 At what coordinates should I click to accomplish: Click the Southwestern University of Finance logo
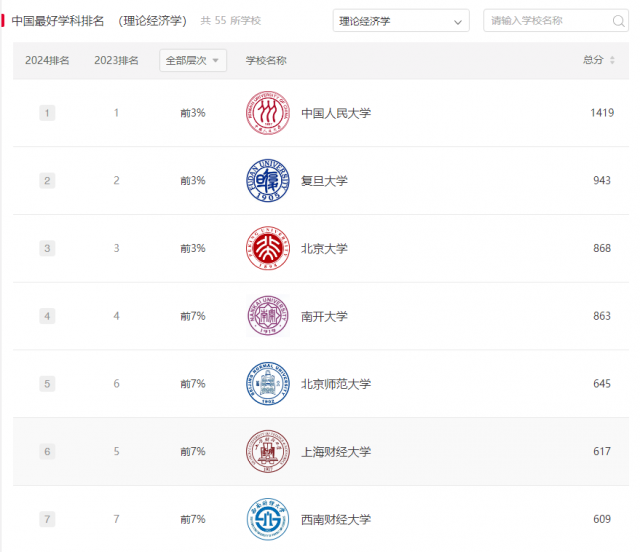point(267,519)
